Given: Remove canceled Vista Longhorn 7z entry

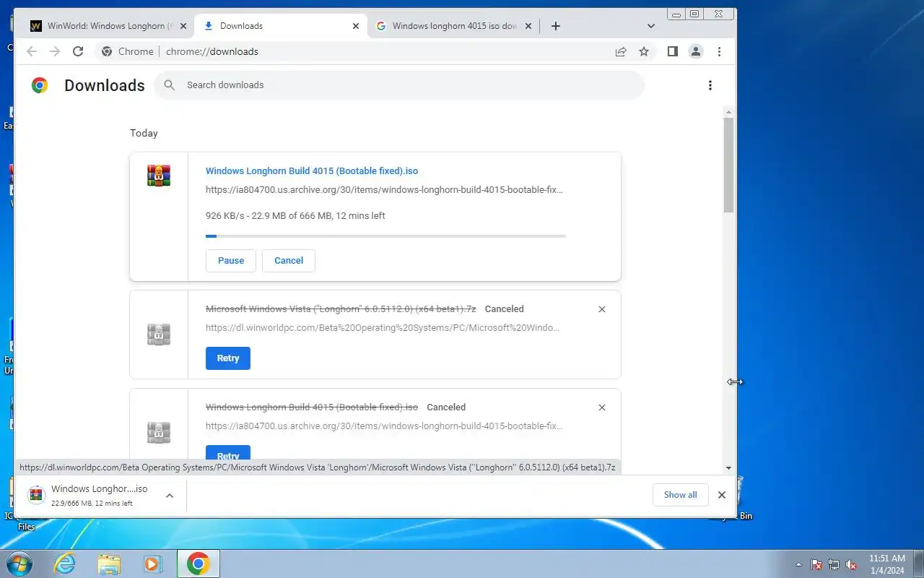Looking at the screenshot, I should (x=602, y=309).
